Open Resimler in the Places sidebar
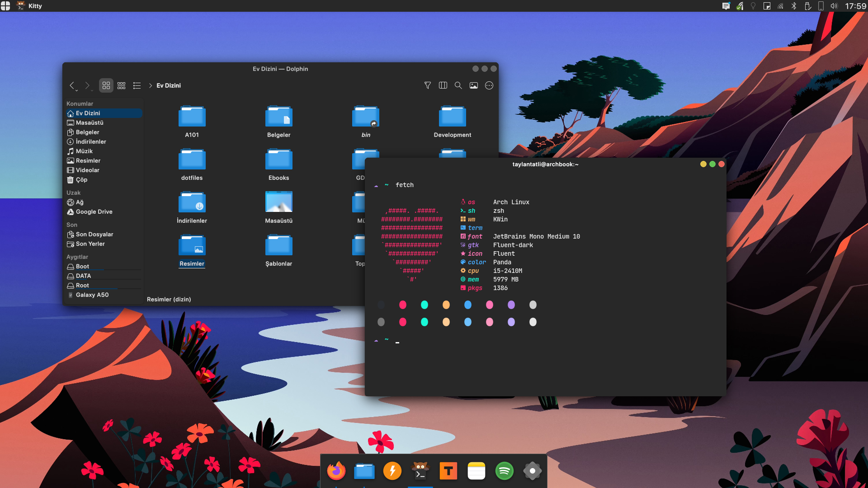The height and width of the screenshot is (488, 868). click(x=104, y=161)
